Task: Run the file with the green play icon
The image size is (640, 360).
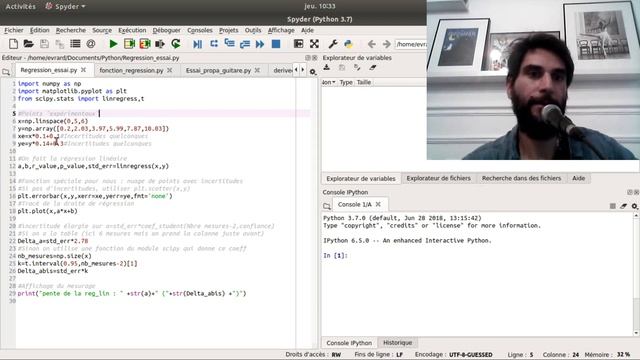Action: tap(113, 44)
